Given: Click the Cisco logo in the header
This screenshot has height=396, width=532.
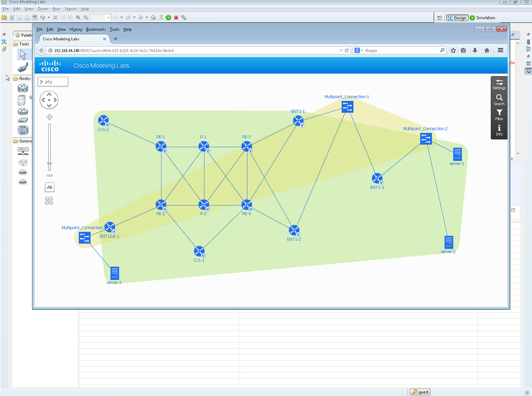Looking at the screenshot, I should (x=50, y=66).
